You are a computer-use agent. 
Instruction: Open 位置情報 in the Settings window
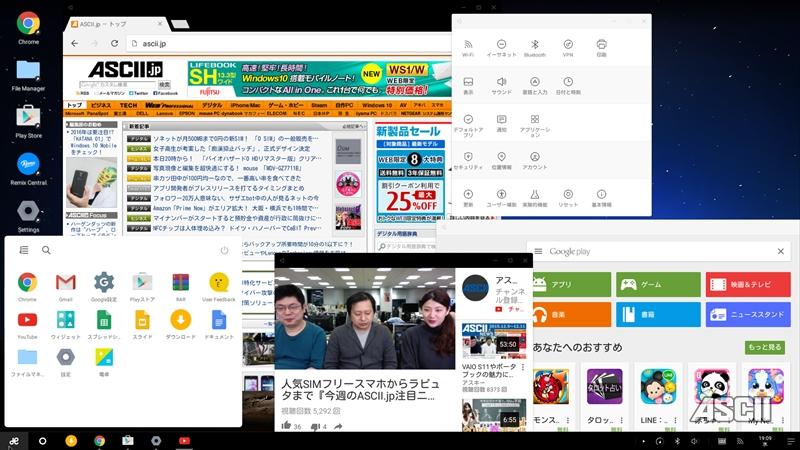click(501, 161)
